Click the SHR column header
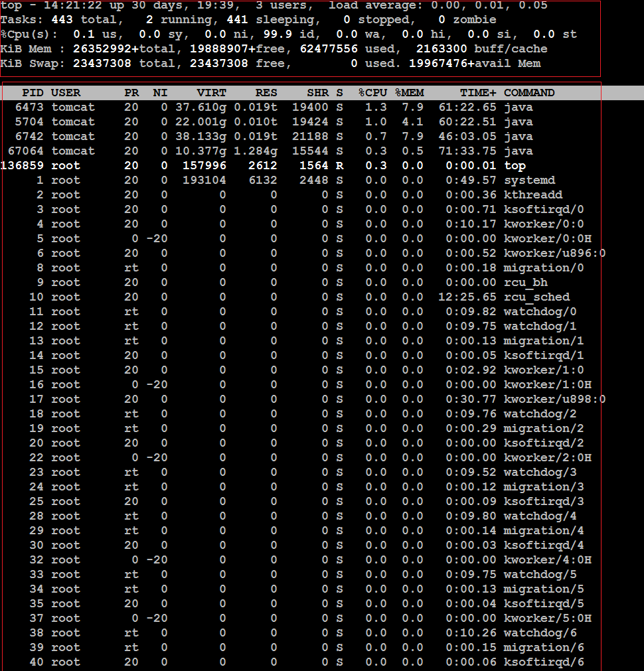644x671 pixels. [318, 92]
